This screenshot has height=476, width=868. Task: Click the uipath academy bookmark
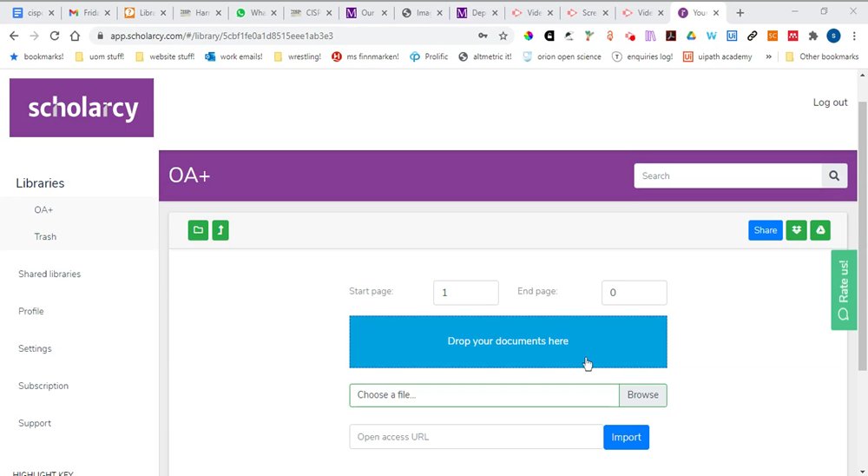(x=718, y=56)
